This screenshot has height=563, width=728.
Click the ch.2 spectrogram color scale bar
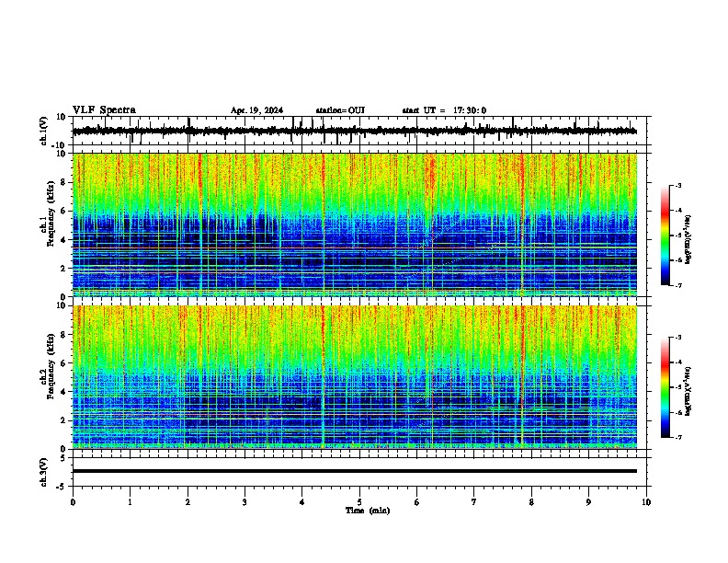pyautogui.click(x=665, y=387)
